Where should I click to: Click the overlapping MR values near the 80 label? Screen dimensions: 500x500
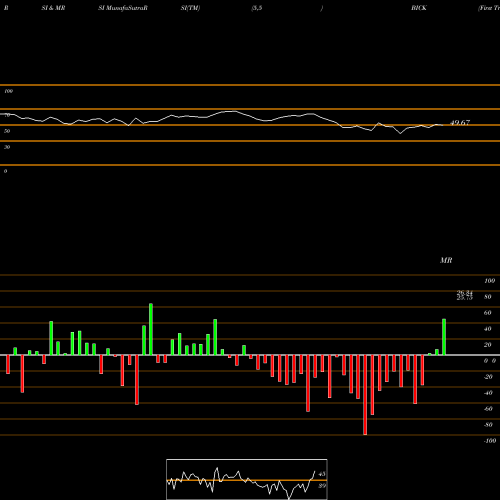pyautogui.click(x=465, y=295)
